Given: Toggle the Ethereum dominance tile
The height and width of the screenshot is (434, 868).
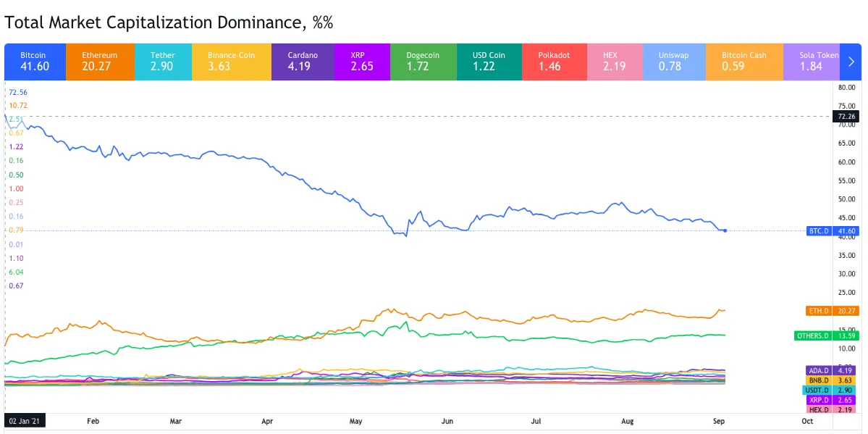Looking at the screenshot, I should 99,62.
